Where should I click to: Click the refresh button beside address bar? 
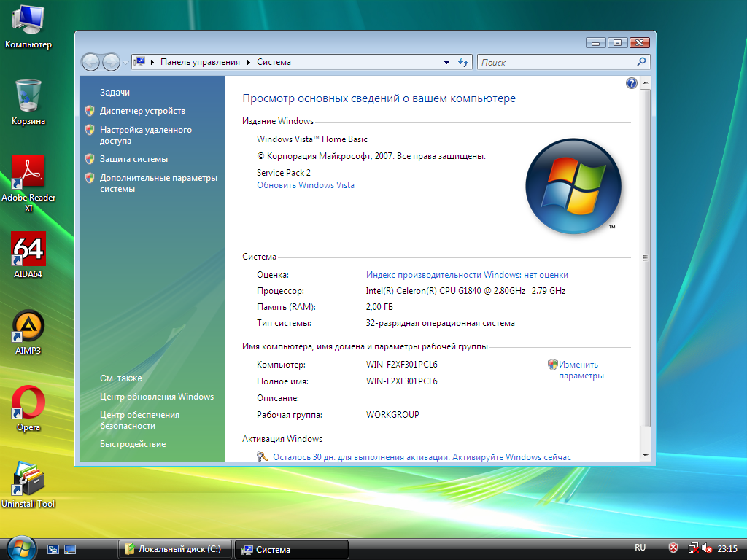(x=463, y=63)
